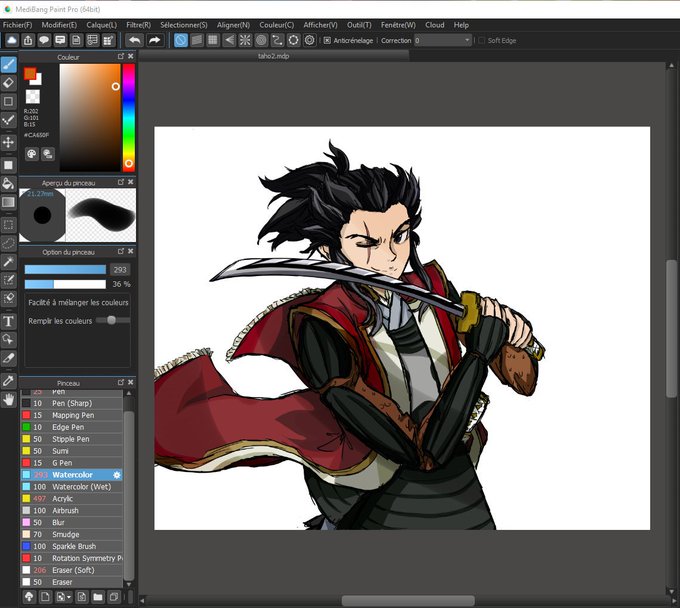Select the Airbrush brush

pyautogui.click(x=72, y=510)
